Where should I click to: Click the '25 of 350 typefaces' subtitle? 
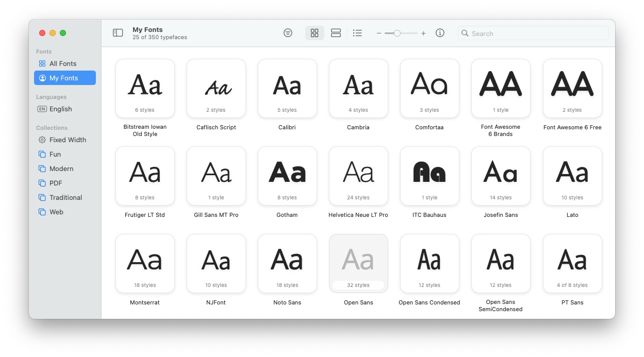160,37
